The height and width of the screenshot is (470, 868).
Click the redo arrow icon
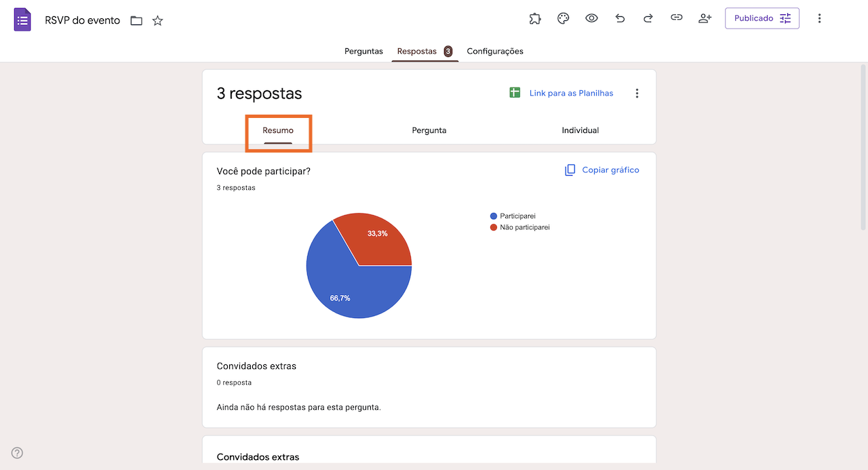coord(648,18)
